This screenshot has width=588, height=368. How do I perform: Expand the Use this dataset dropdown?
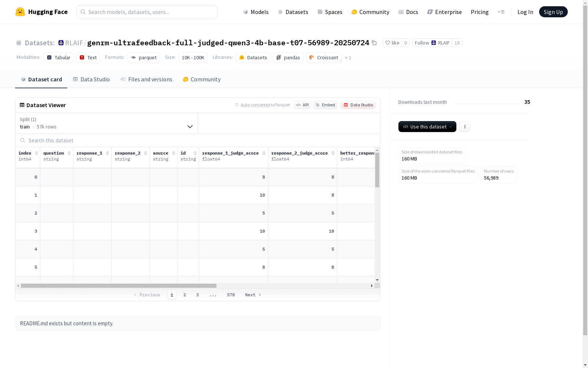427,127
